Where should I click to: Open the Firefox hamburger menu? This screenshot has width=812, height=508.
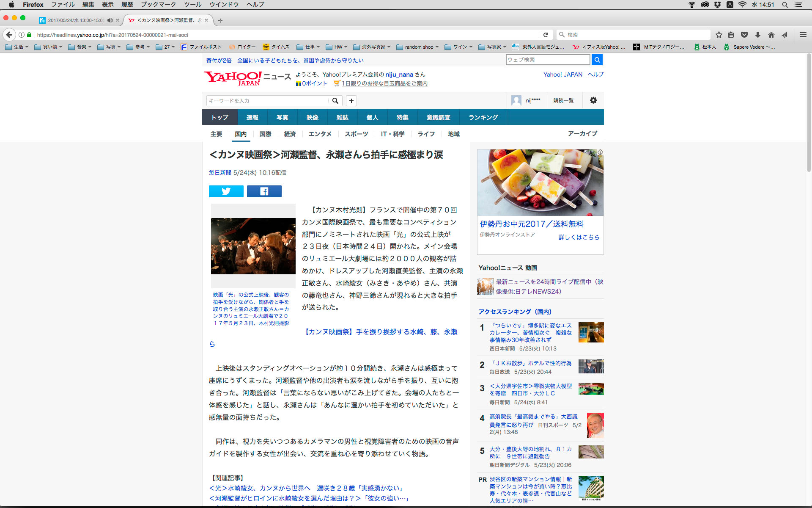click(803, 35)
